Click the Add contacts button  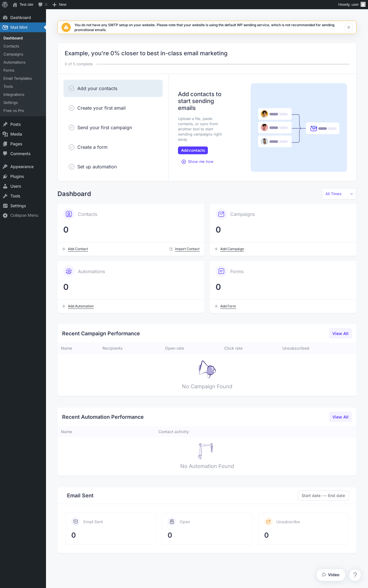[x=193, y=151]
